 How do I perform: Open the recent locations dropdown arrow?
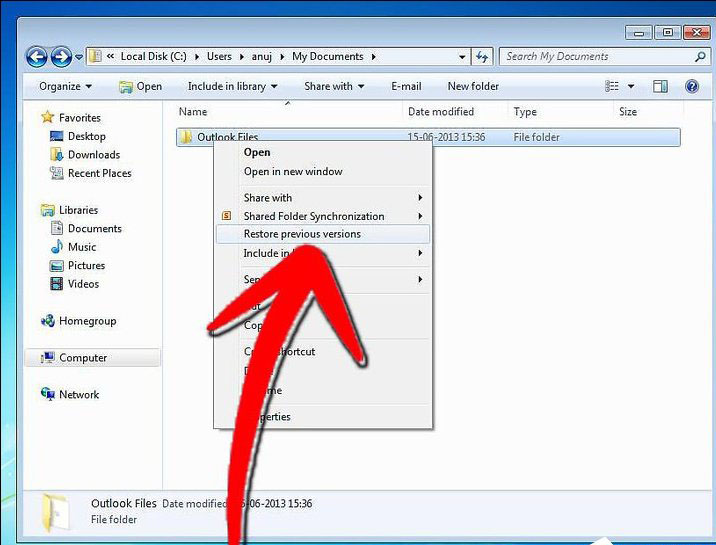coord(79,57)
